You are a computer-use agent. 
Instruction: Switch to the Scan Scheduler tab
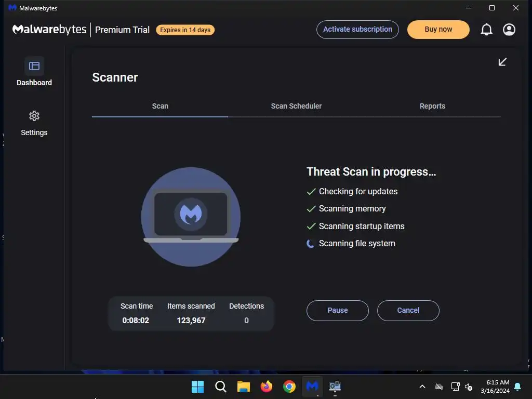296,106
